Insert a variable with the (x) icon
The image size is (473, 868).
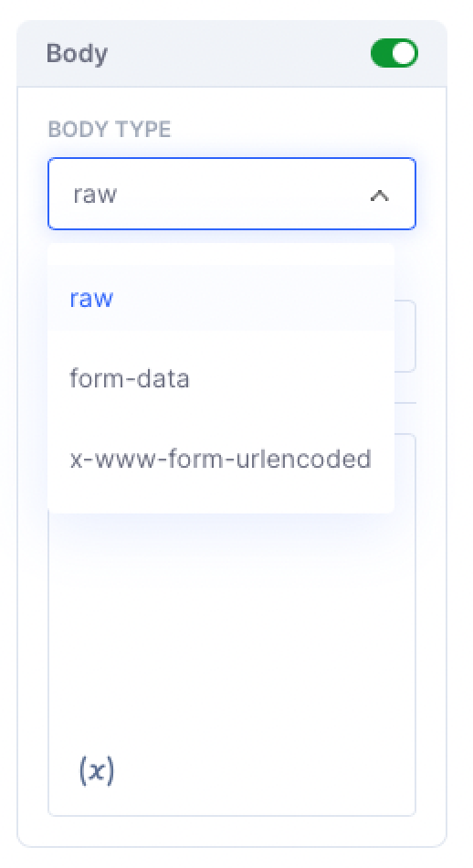97,770
